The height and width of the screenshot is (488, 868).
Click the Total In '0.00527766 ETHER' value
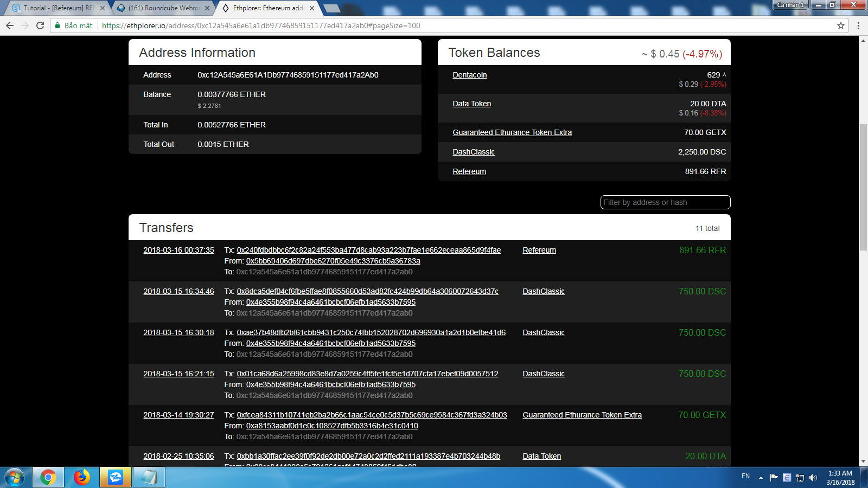[232, 125]
